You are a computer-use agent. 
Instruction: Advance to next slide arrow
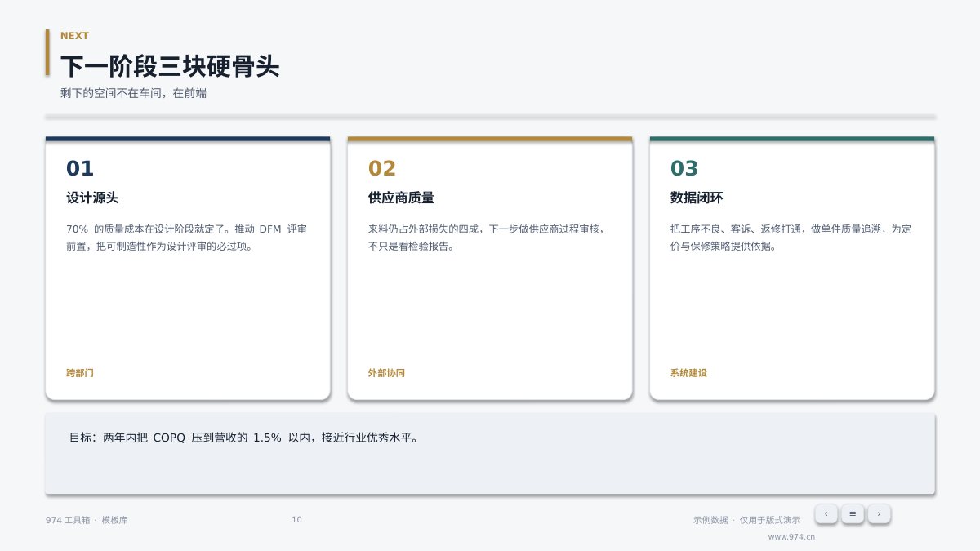879,513
